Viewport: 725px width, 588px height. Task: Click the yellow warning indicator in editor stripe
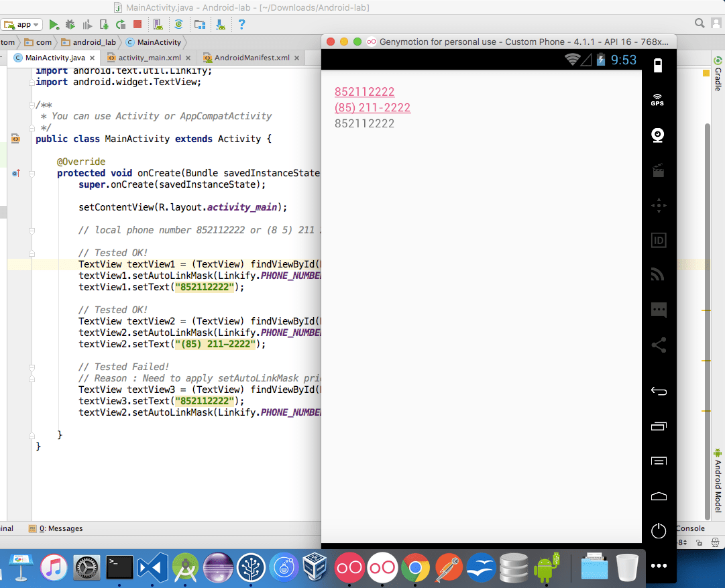point(706,73)
